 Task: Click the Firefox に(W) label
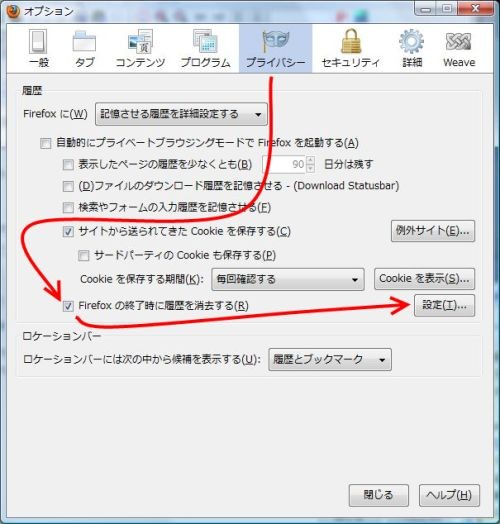coord(55,114)
